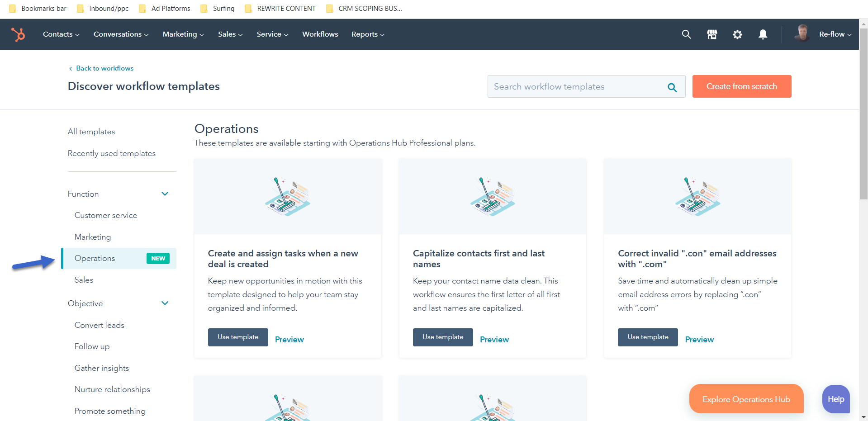This screenshot has width=868, height=421.
Task: Click the Create from scratch button
Action: (741, 86)
